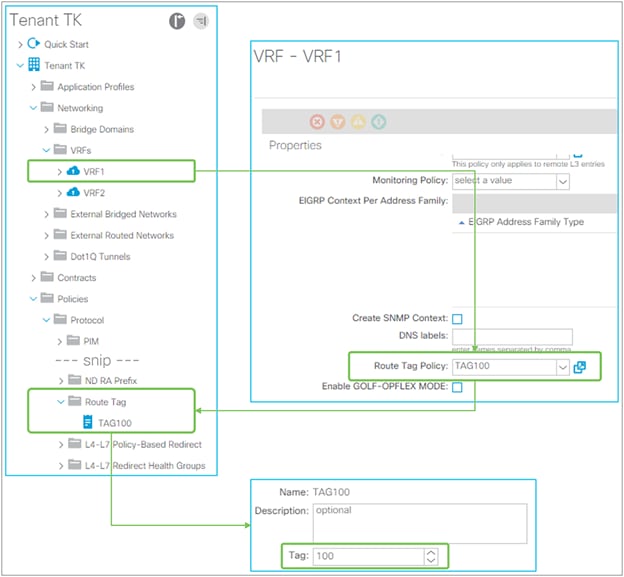Collapse the Tenant TK tree node
Screen dimensions: 624x577
click(x=20, y=66)
